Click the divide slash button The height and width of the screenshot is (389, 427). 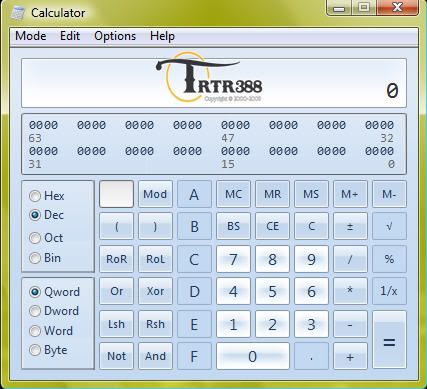point(350,259)
